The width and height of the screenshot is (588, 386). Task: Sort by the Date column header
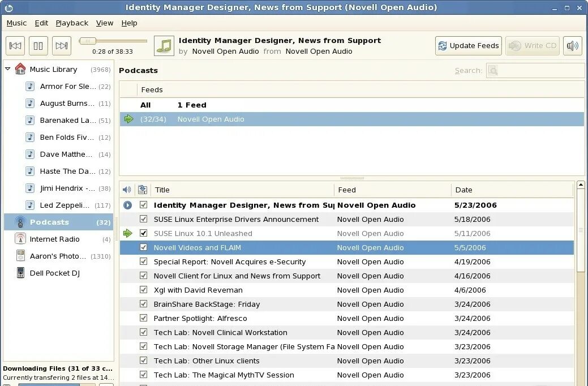point(513,190)
